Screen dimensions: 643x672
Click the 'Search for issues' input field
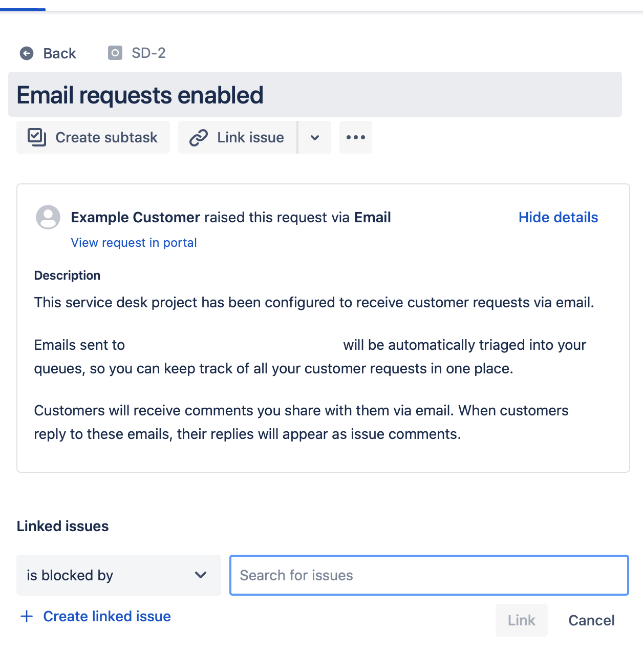click(x=429, y=575)
